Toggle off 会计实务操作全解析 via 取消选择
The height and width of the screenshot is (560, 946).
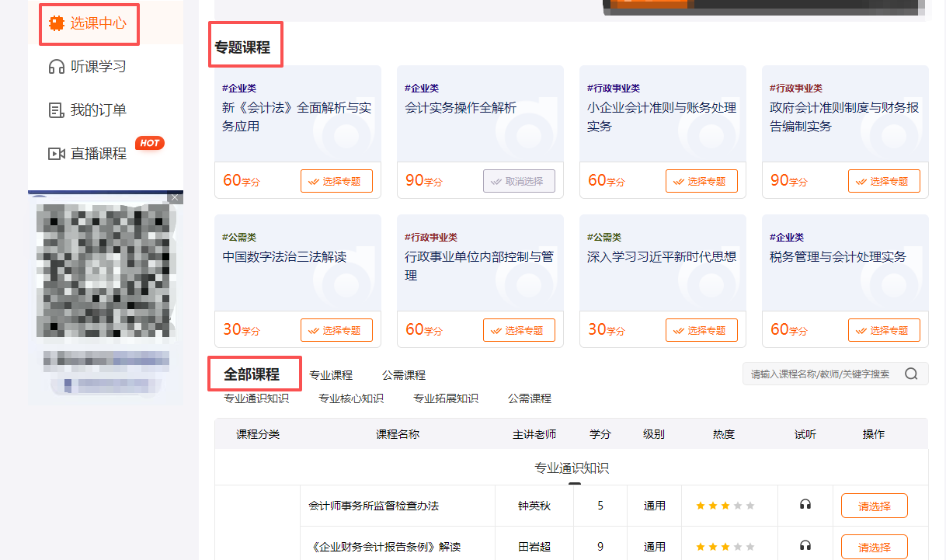[x=519, y=180]
